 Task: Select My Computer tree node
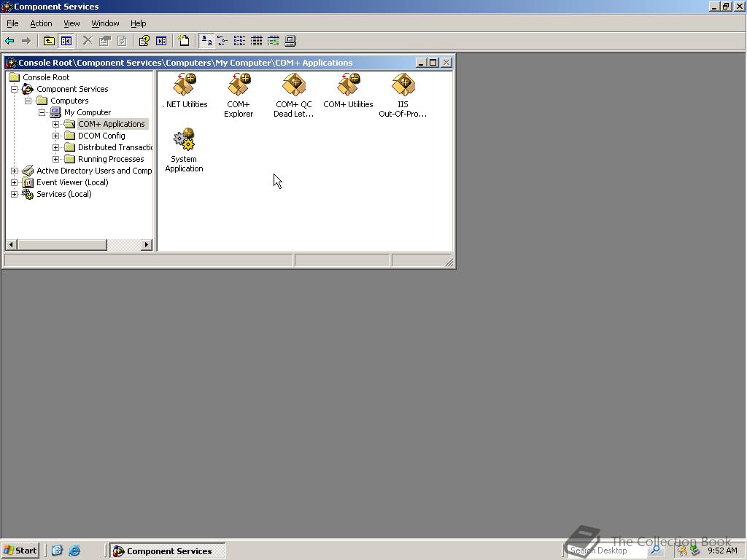tap(88, 112)
